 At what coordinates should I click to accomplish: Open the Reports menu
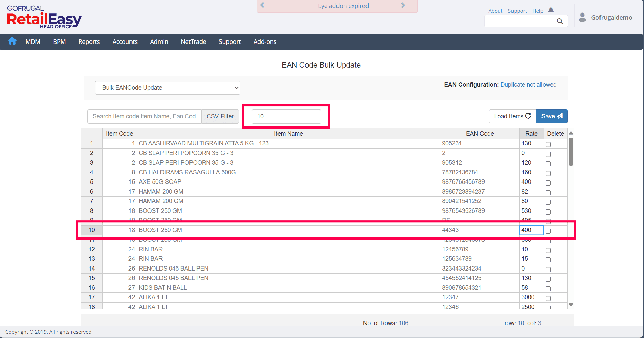point(89,42)
